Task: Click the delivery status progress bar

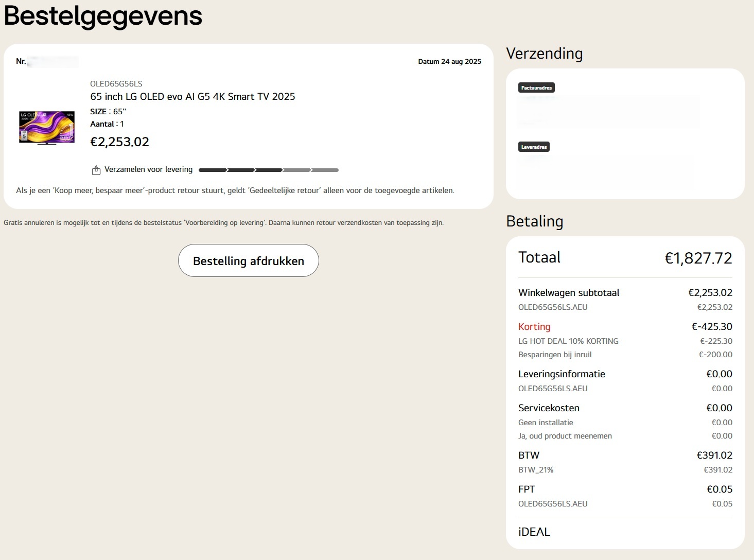Action: [269, 170]
